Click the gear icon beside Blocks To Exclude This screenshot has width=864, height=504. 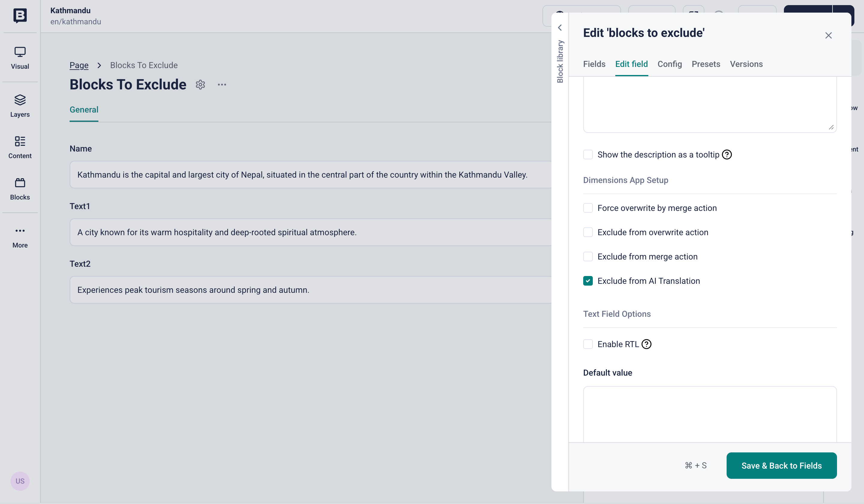click(200, 85)
